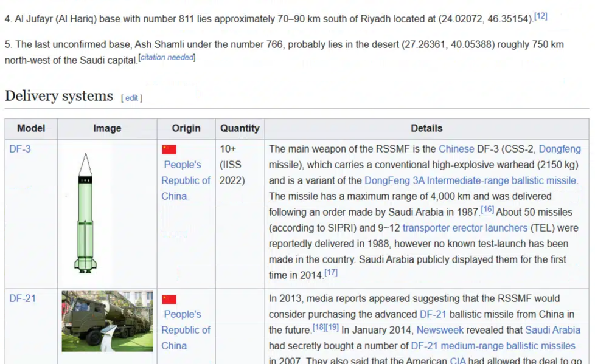Screen dimensions: 595x364
Task: Click the Image column header
Action: tap(108, 129)
